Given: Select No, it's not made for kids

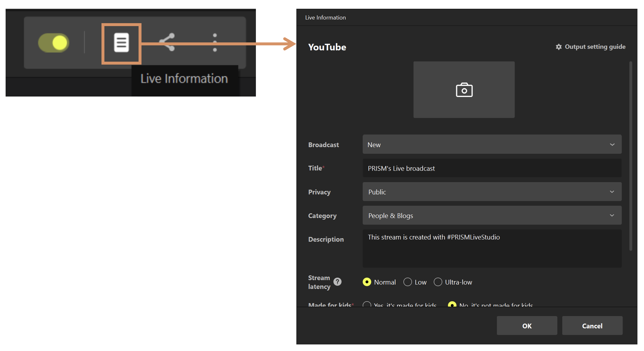Looking at the screenshot, I should coord(452,304).
